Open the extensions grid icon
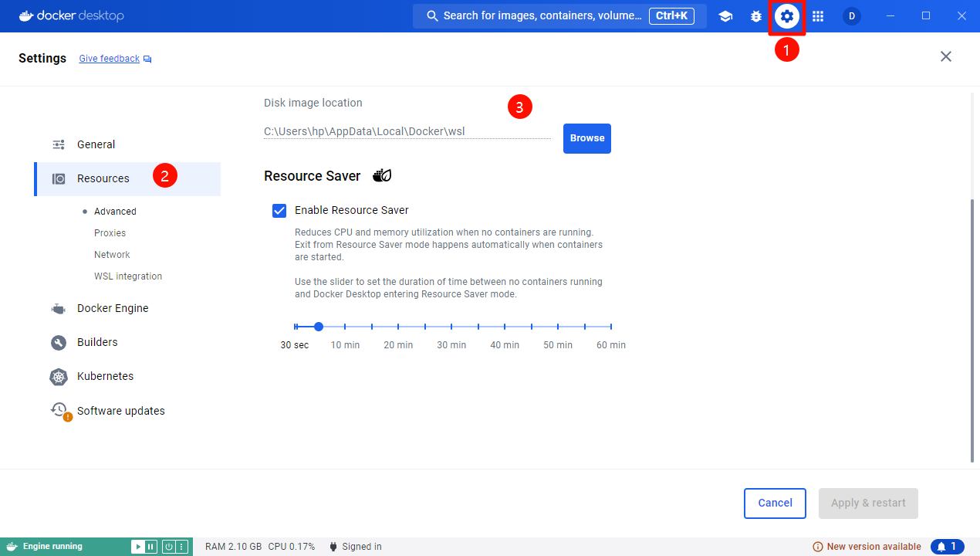 coord(818,16)
